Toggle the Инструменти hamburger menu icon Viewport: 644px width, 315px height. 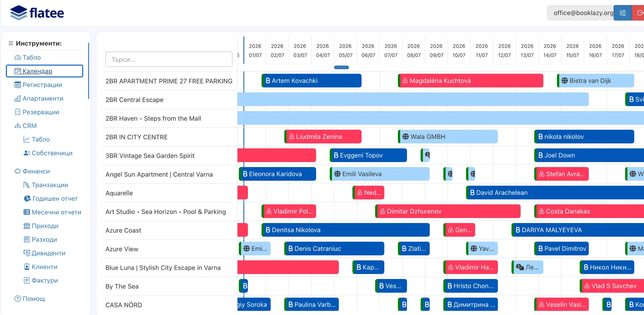click(11, 43)
